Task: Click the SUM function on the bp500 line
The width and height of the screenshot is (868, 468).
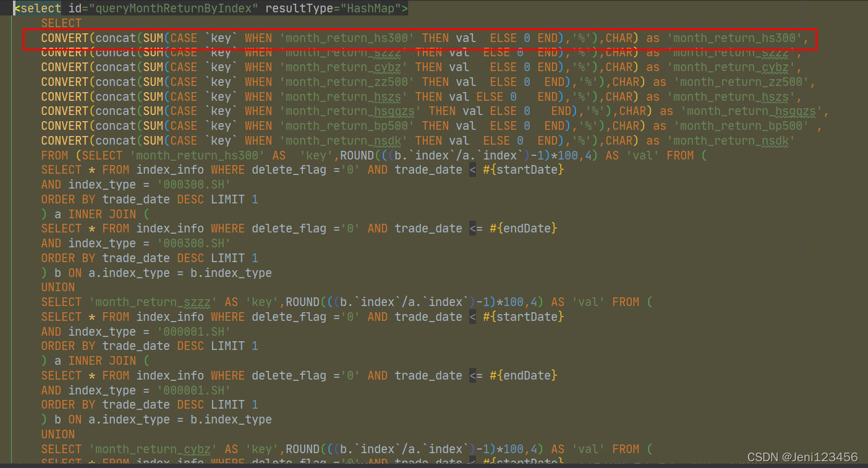Action: click(153, 126)
